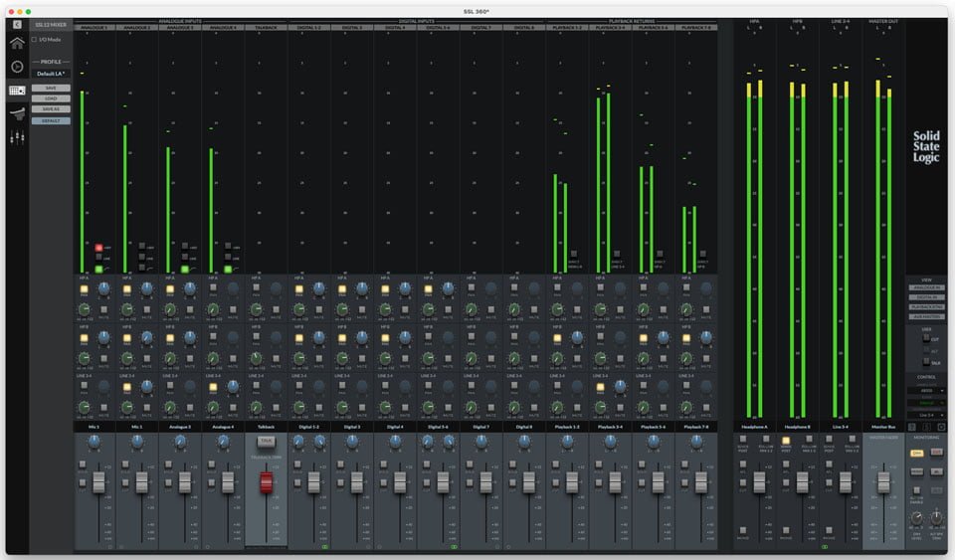Toggle Line 3-4 send on Analogue 2
The width and height of the screenshot is (955, 560).
click(126, 387)
